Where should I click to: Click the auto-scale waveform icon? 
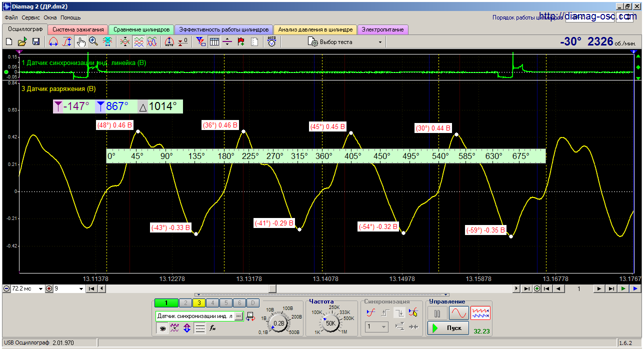coord(169,42)
